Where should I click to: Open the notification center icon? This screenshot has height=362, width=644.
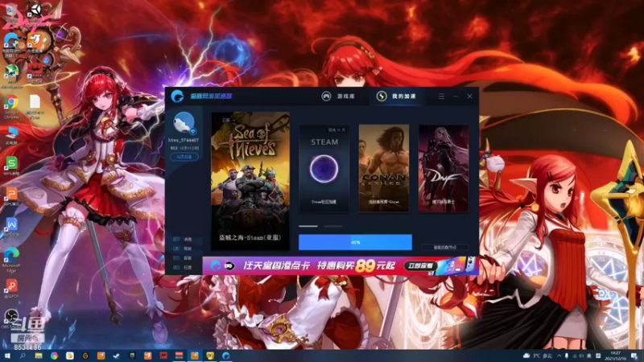634,356
